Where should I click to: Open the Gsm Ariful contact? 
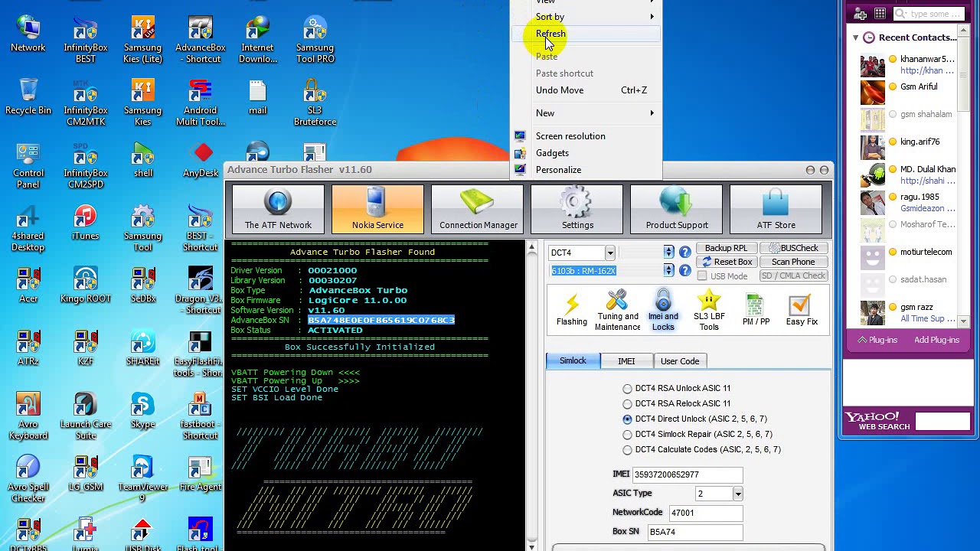click(x=906, y=93)
